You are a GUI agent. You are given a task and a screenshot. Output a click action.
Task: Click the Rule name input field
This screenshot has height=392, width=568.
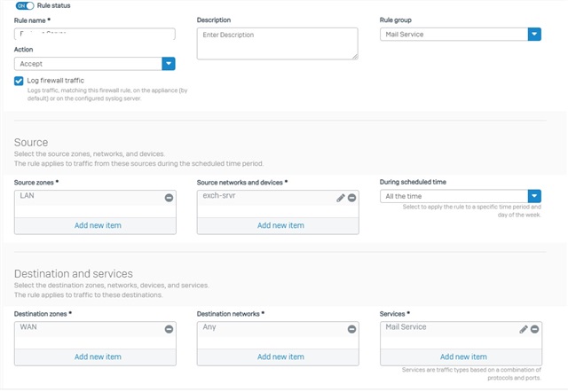tap(95, 34)
